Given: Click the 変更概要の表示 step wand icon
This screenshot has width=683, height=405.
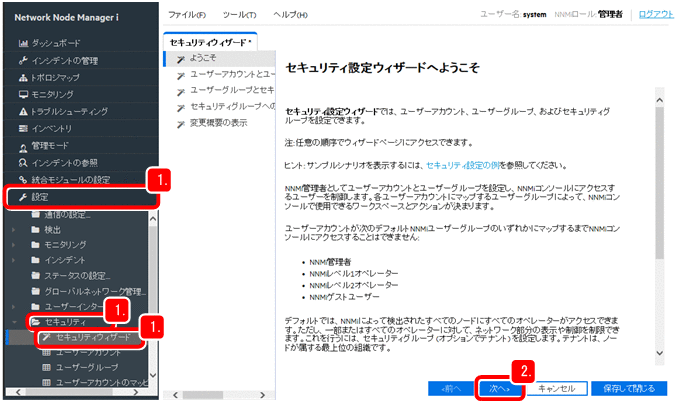Looking at the screenshot, I should (x=181, y=124).
